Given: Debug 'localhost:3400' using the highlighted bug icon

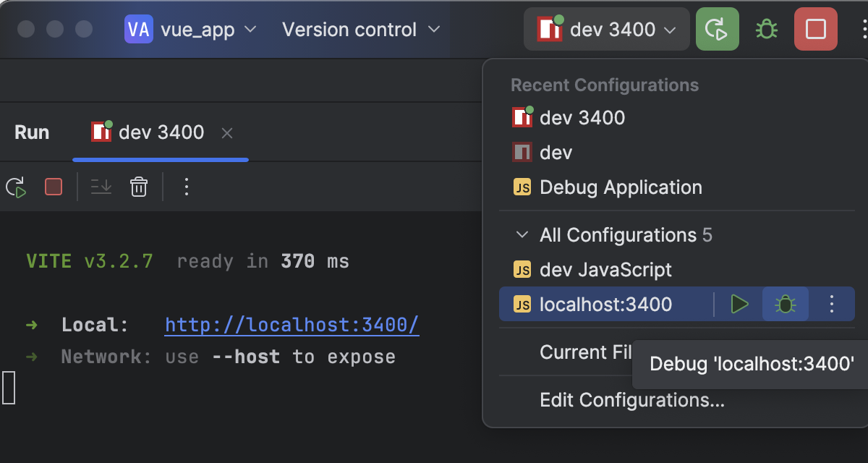Looking at the screenshot, I should pyautogui.click(x=785, y=304).
